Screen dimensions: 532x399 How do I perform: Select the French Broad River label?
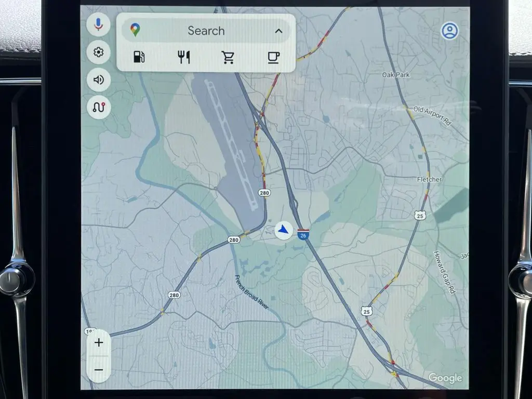(x=251, y=292)
